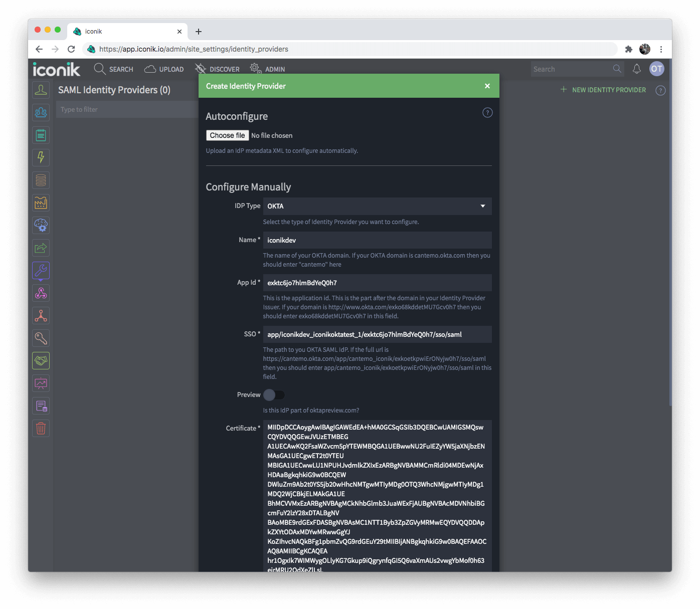Viewport: 700px width, 609px height.
Task: Open the storage database sidebar icon
Action: (x=41, y=180)
